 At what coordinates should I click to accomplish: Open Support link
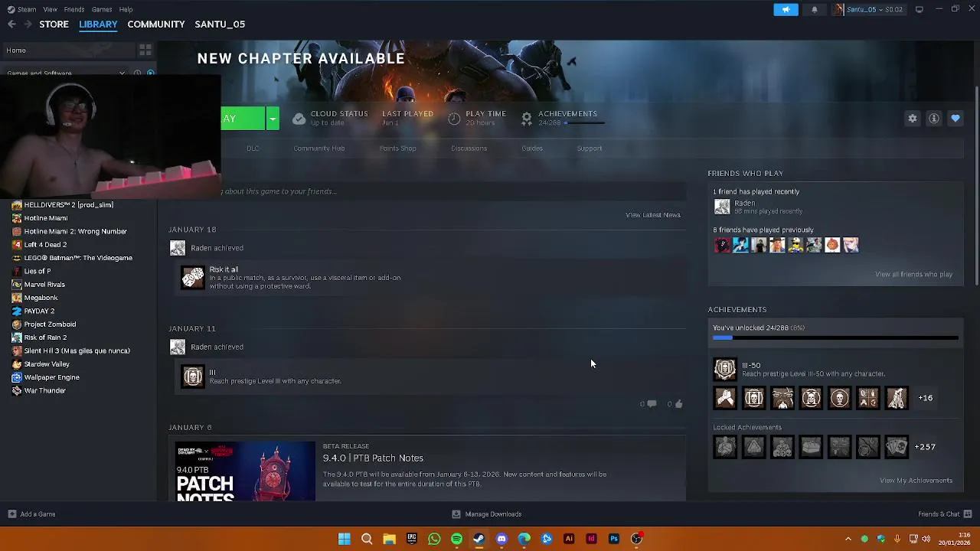(x=590, y=148)
